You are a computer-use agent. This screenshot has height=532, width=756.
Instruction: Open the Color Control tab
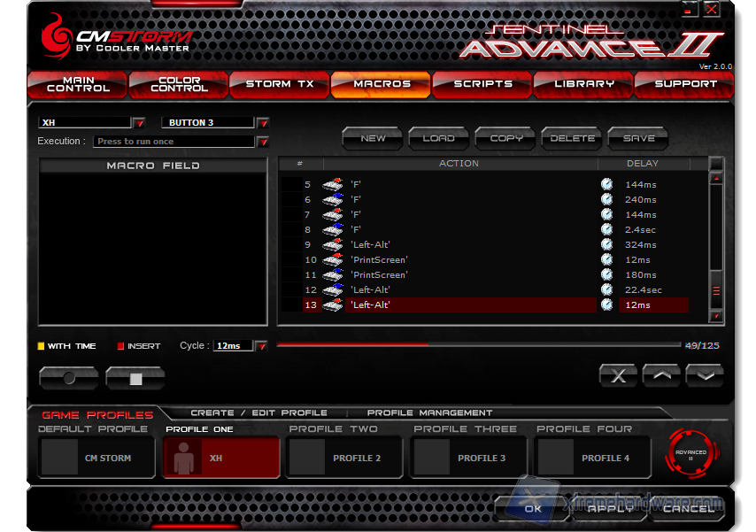(x=179, y=84)
